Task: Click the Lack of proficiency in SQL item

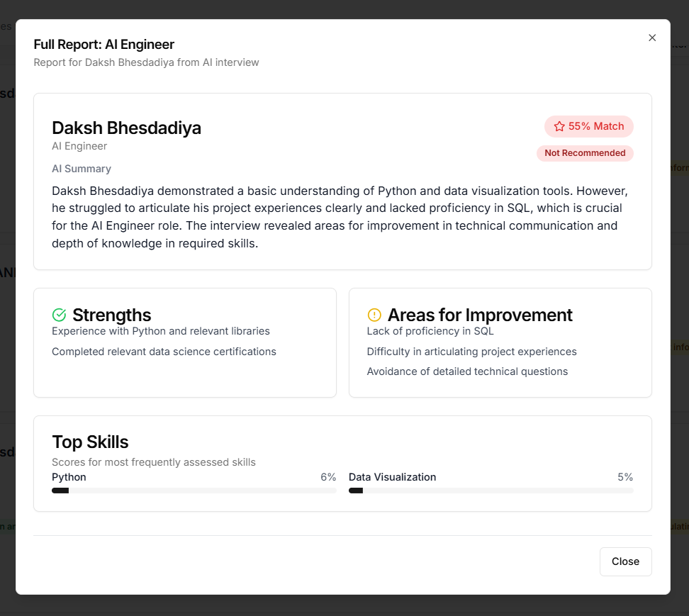Action: (430, 331)
